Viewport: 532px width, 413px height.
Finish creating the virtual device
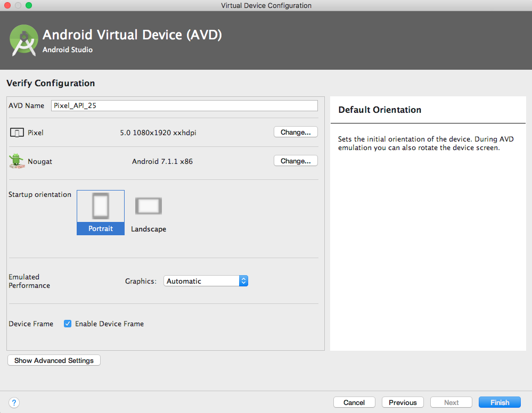500,402
